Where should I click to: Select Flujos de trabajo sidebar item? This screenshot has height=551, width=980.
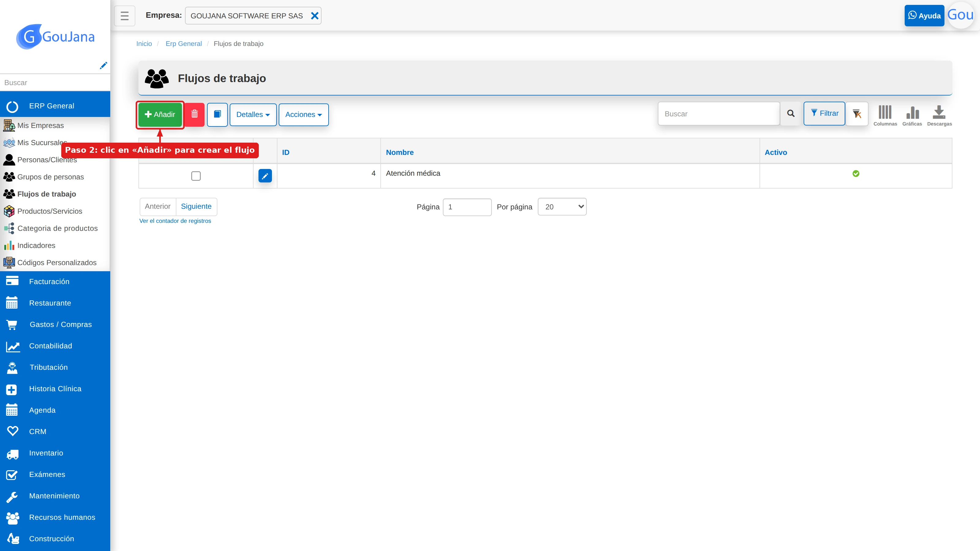(x=47, y=193)
